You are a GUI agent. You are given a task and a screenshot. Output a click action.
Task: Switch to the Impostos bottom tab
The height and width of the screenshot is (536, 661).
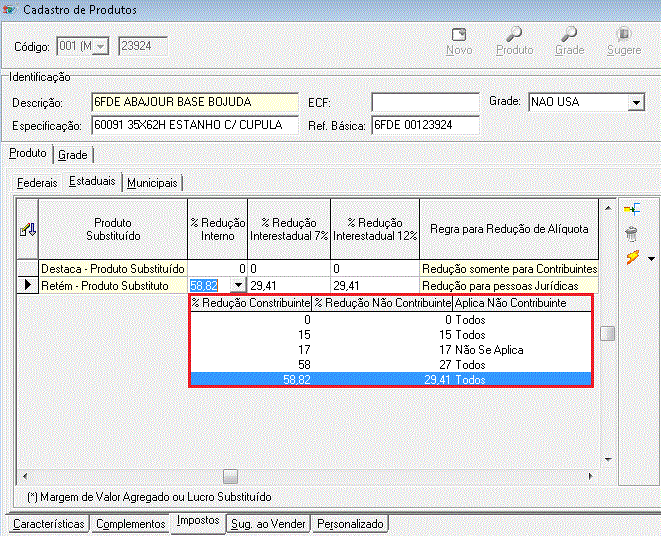(x=198, y=521)
